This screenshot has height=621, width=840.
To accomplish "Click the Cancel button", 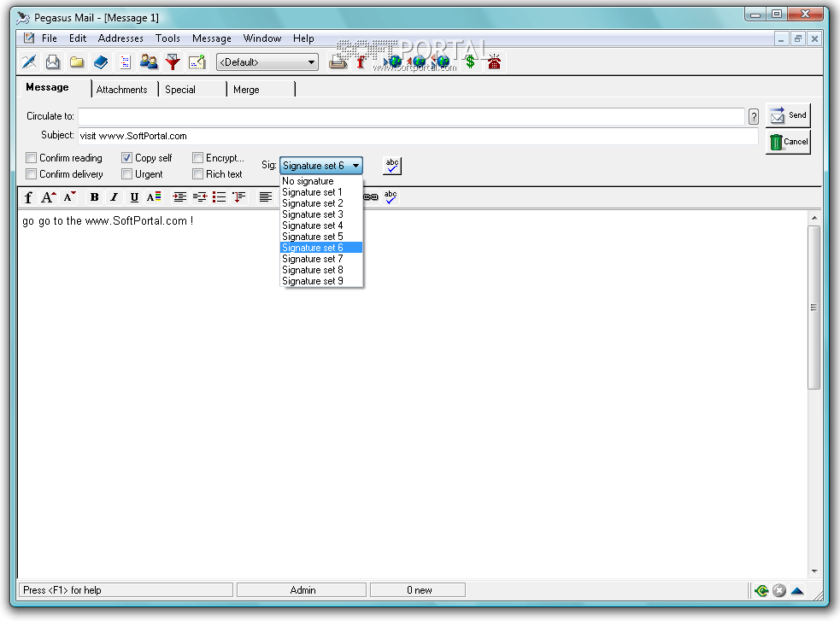I will [788, 142].
